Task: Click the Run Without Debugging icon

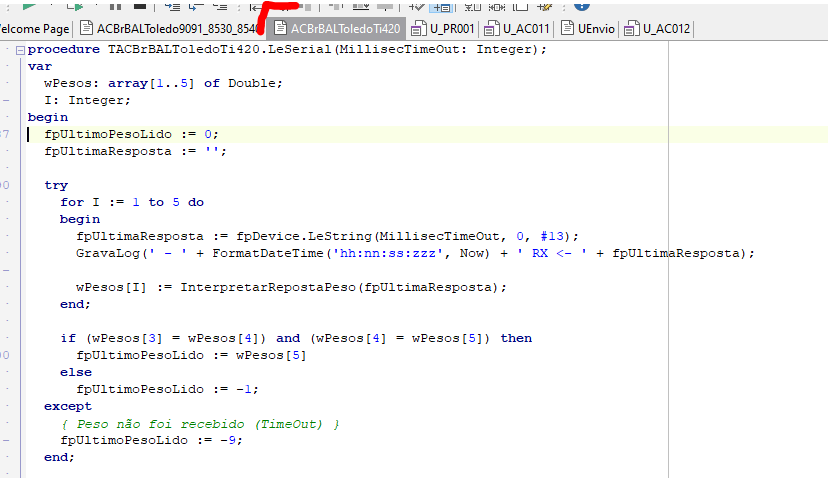Action: click(76, 7)
